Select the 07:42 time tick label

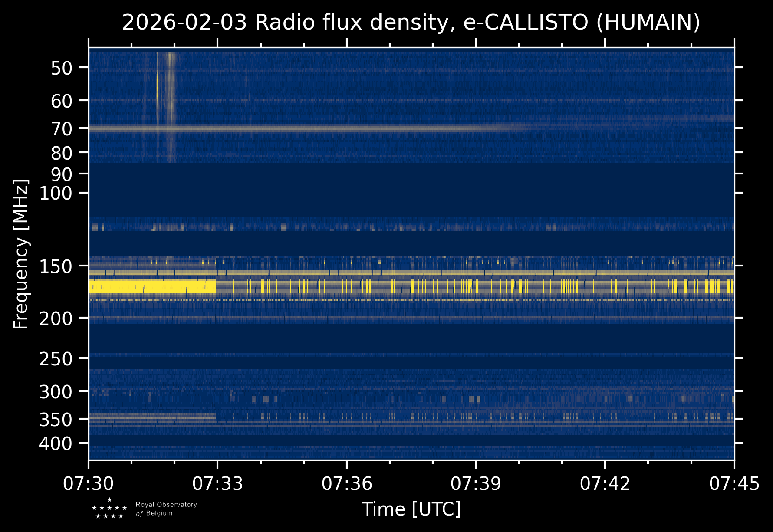pyautogui.click(x=605, y=483)
